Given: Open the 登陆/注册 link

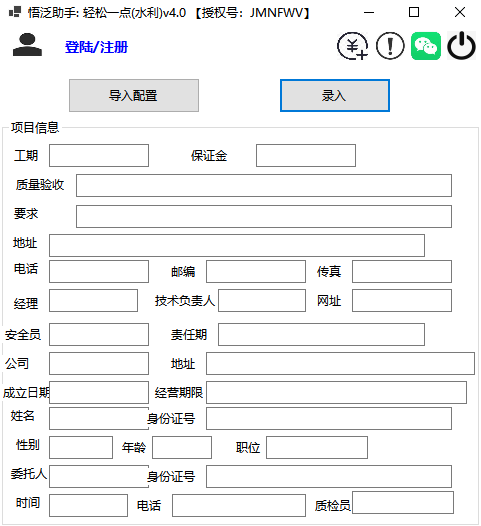Looking at the screenshot, I should (x=96, y=47).
